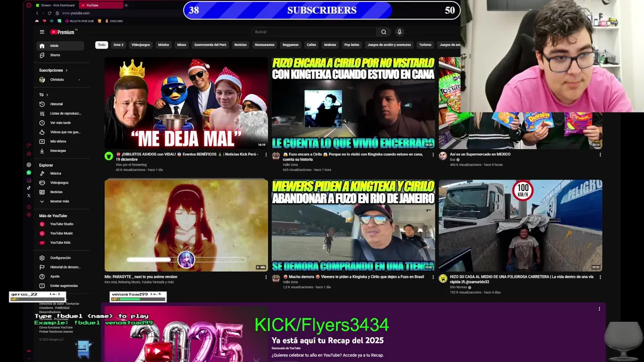
Task: Open Configuración settings
Action: (60, 258)
